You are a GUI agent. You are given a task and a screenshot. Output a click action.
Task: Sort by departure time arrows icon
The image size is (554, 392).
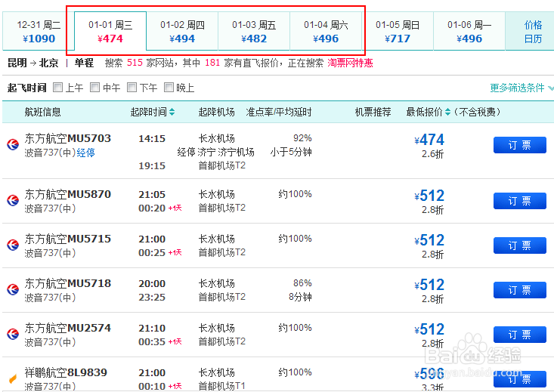172,113
